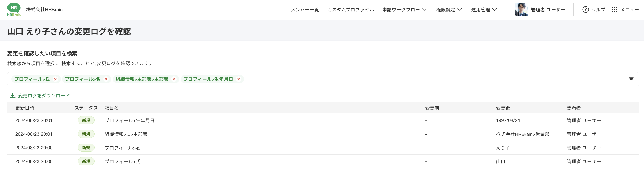Viewport: 644px width, 190px height.
Task: Remove the プロフィール>生年月日 filter tag
Action: [x=239, y=79]
